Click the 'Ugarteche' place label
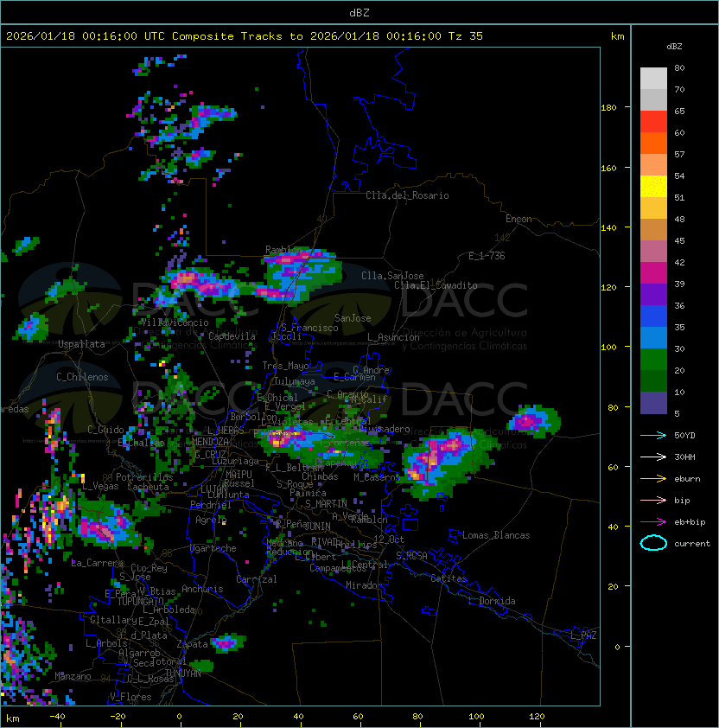This screenshot has width=719, height=728. tap(213, 548)
